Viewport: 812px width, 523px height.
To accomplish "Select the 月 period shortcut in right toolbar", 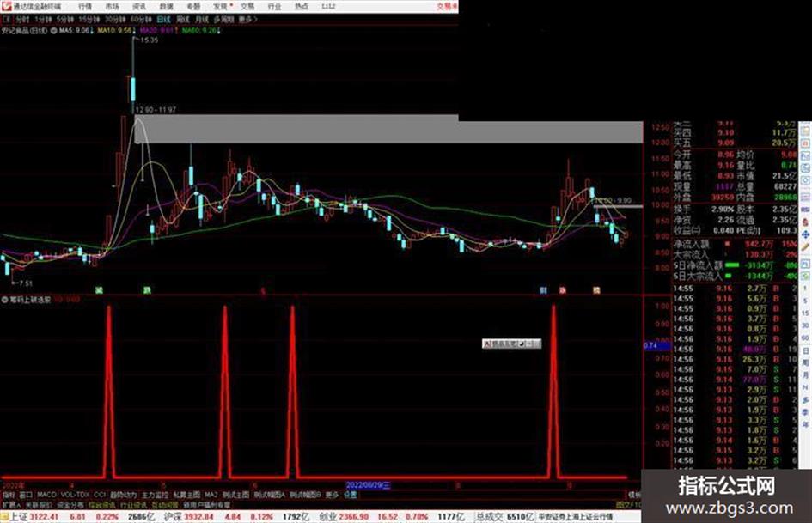I will point(805,375).
